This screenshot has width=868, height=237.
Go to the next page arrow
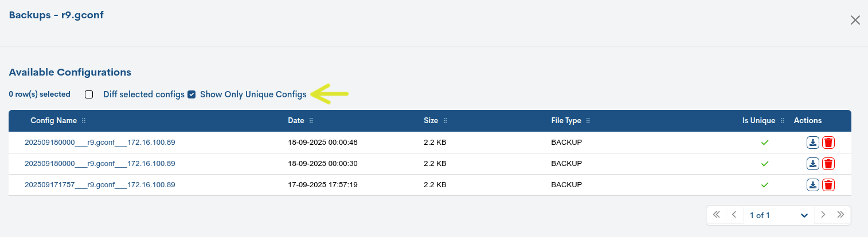tap(823, 215)
